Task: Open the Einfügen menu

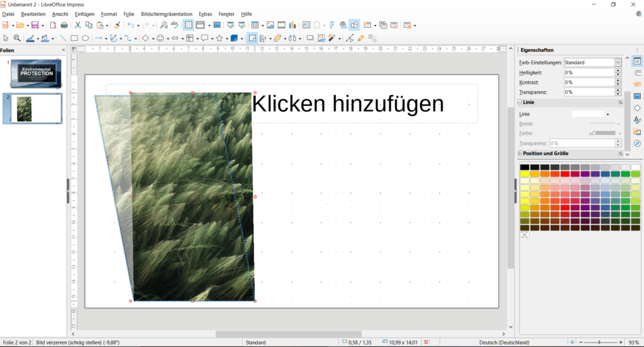Action: coord(84,14)
